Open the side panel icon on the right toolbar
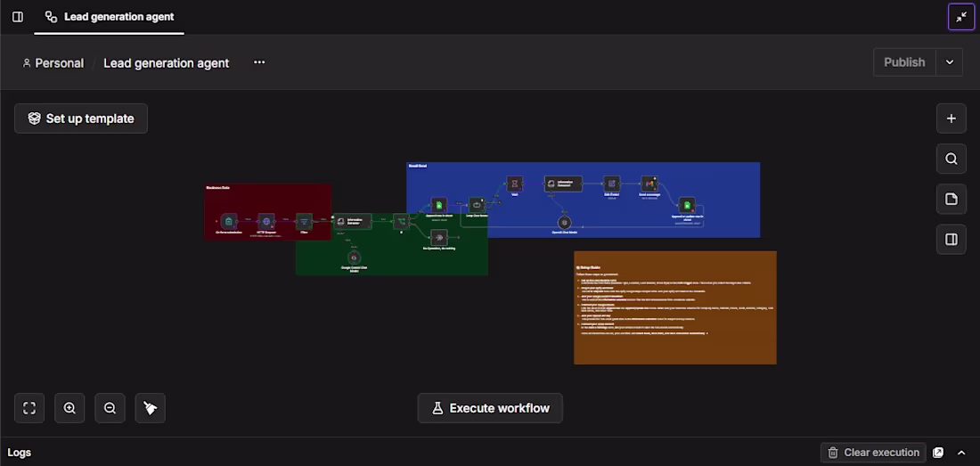Image resolution: width=980 pixels, height=466 pixels. (x=951, y=240)
